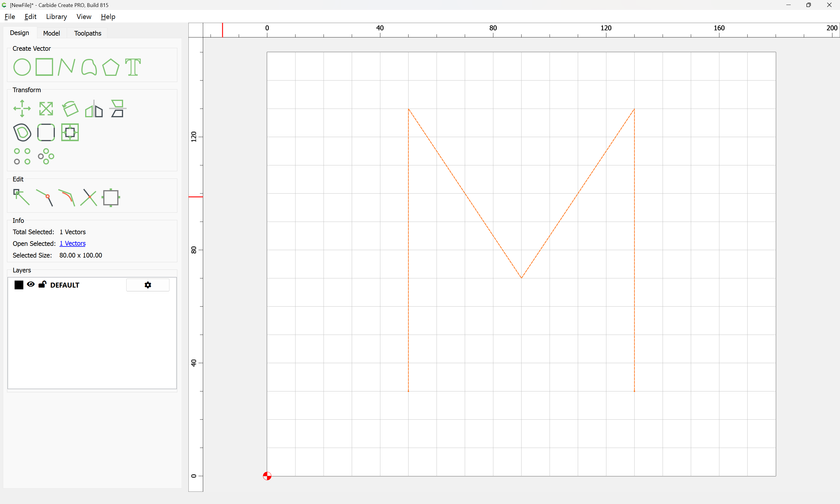Screen dimensions: 840x504
Task: Open the View menu
Action: tap(84, 17)
